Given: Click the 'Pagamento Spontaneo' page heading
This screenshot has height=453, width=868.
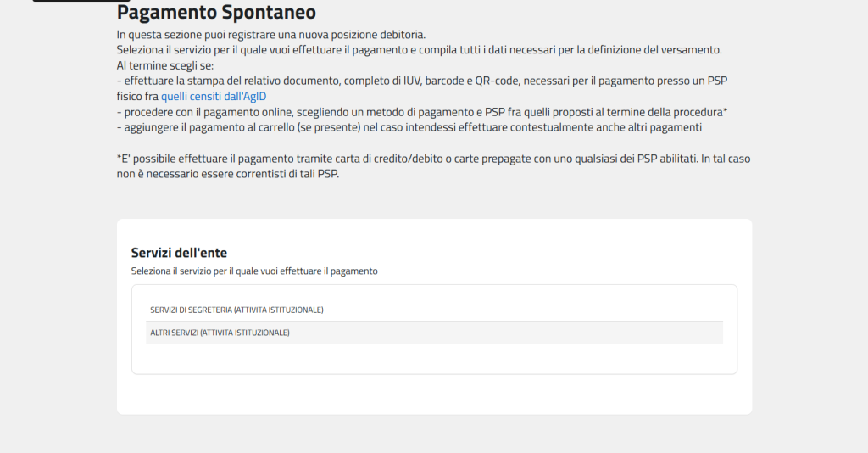Looking at the screenshot, I should [x=216, y=13].
